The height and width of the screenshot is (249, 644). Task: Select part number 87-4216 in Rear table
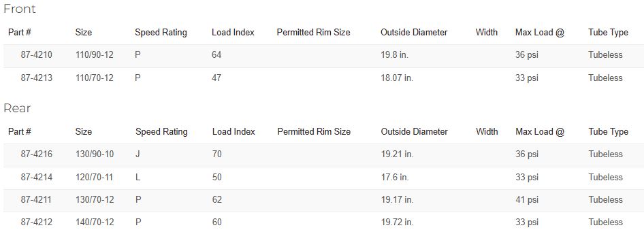(x=37, y=154)
